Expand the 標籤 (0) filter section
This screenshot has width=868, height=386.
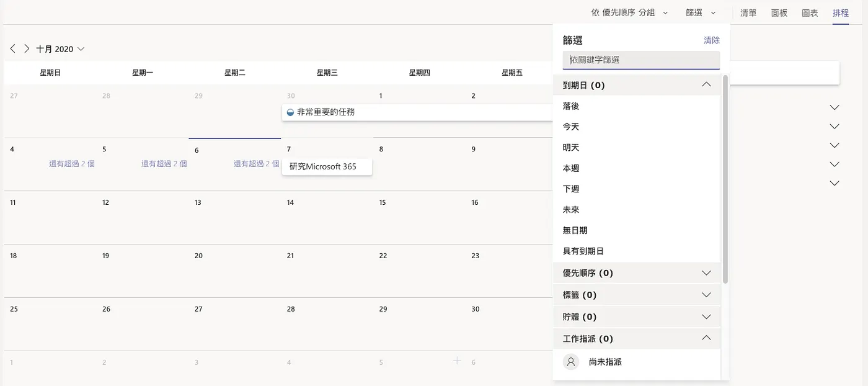637,295
